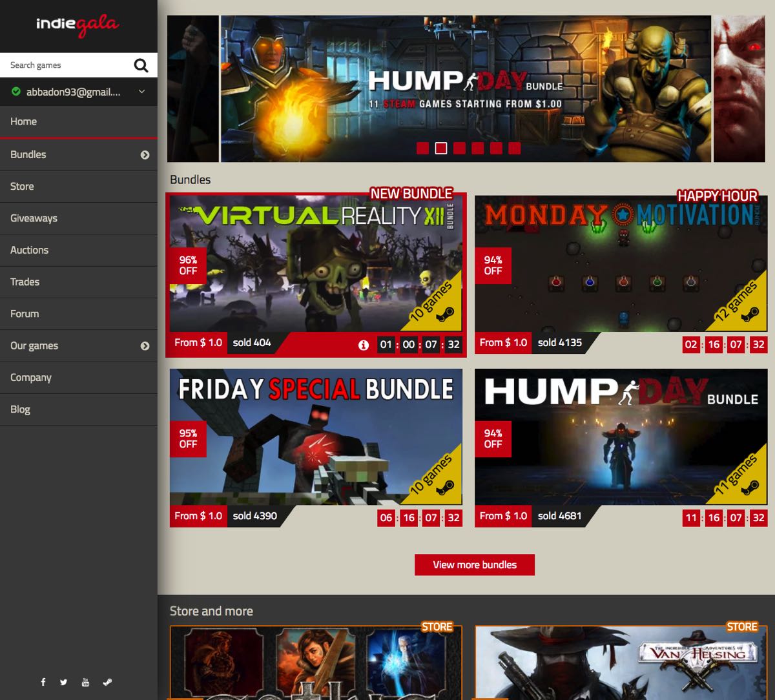Select third carousel slide indicator
Screen dimensions: 775x700
(459, 149)
